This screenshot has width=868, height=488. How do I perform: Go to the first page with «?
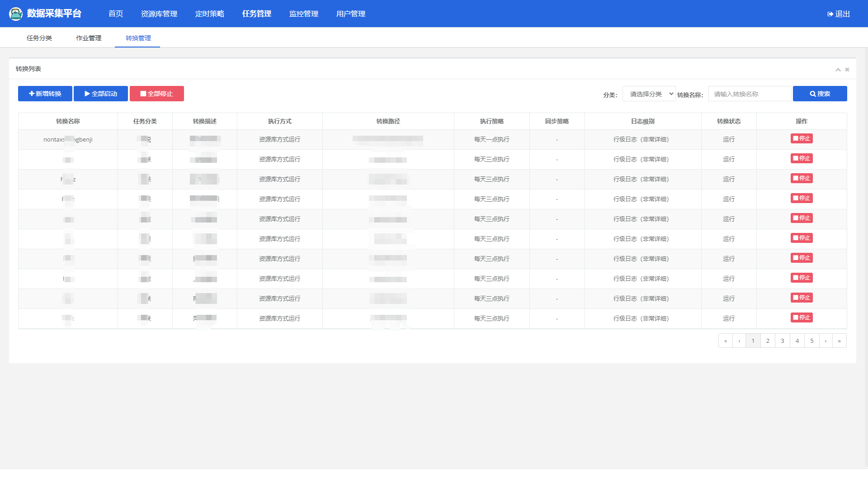[726, 341]
